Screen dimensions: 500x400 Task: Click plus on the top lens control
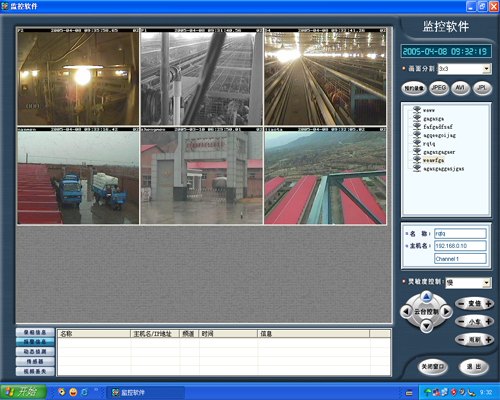488,304
